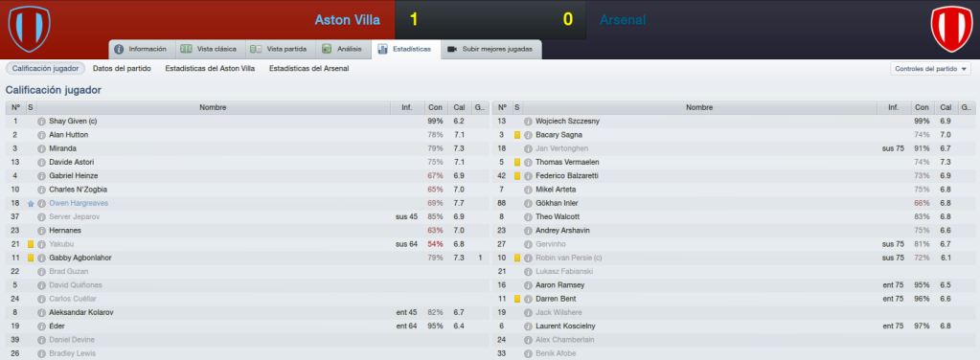
Task: Click the Arsenal club crest
Action: pos(951,29)
